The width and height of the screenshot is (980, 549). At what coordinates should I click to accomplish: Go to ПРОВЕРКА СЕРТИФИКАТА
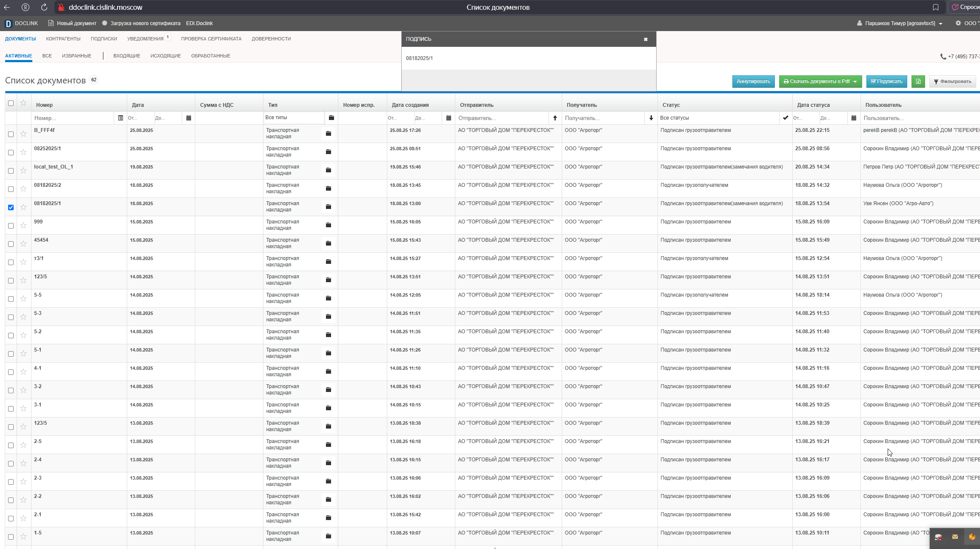(x=211, y=39)
